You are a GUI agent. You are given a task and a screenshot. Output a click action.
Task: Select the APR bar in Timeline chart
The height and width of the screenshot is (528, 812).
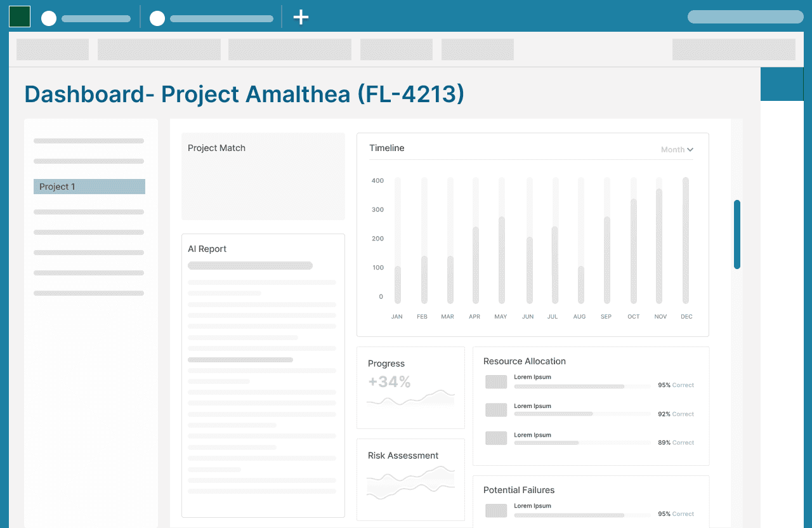pyautogui.click(x=476, y=265)
